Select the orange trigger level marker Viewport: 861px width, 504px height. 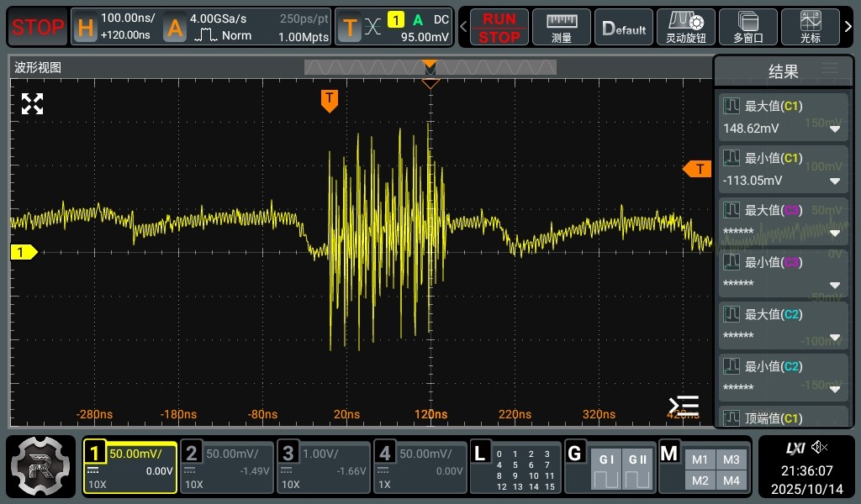tap(697, 169)
